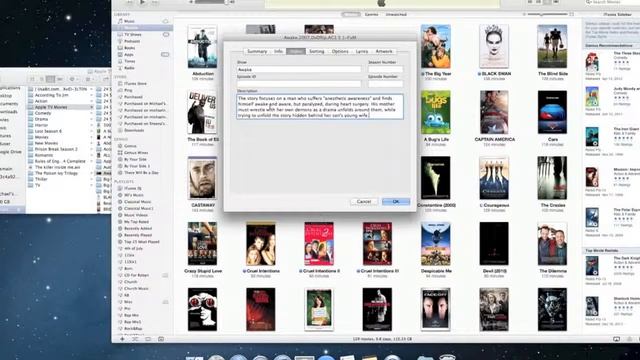Expand the Action folder arrow in Finder
Screen dimensions: 640x360
click(91, 101)
